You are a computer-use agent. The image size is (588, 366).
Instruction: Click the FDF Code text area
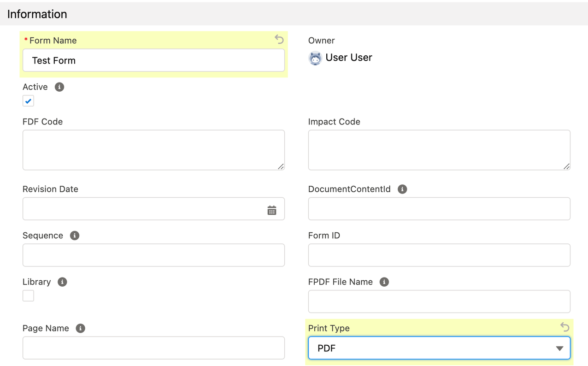tap(153, 150)
